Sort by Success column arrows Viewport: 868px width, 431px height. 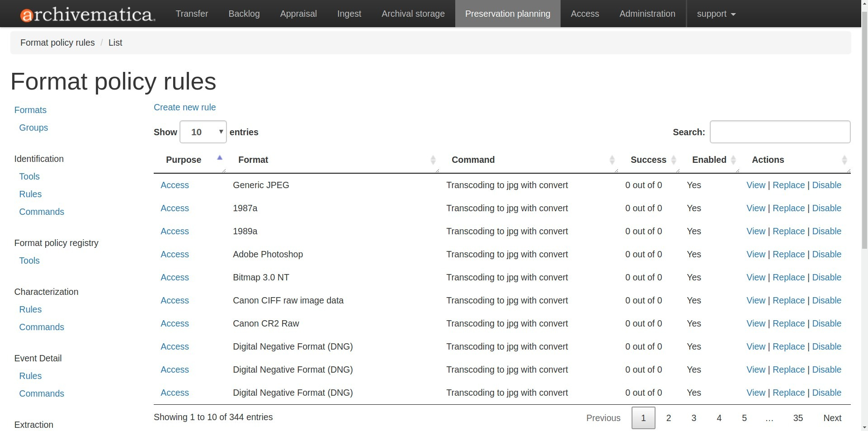(x=673, y=160)
